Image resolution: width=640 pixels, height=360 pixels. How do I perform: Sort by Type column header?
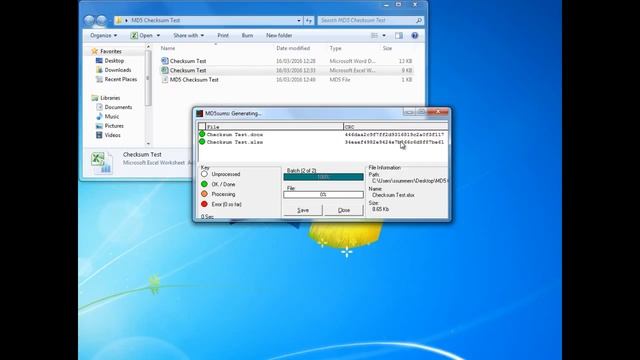[336, 48]
